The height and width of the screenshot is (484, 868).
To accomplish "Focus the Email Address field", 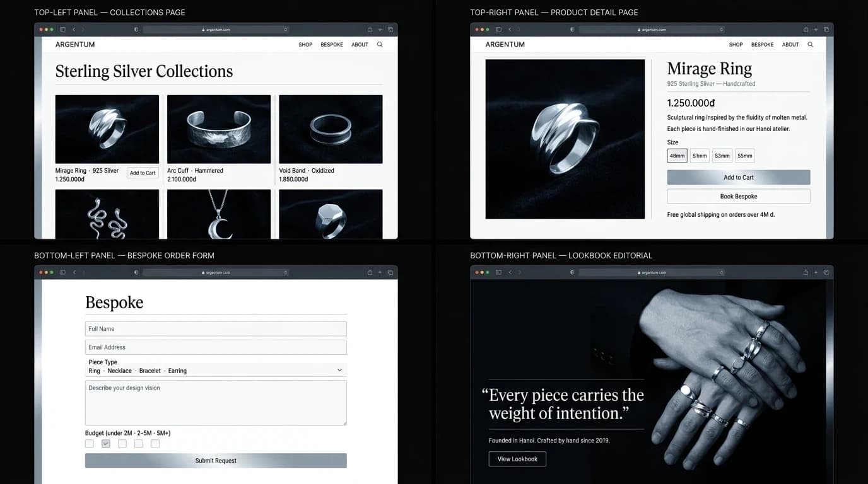I will coord(216,347).
